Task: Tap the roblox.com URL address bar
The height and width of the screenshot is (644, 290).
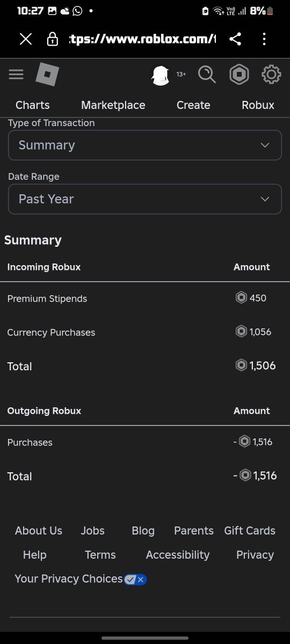Action: [142, 39]
